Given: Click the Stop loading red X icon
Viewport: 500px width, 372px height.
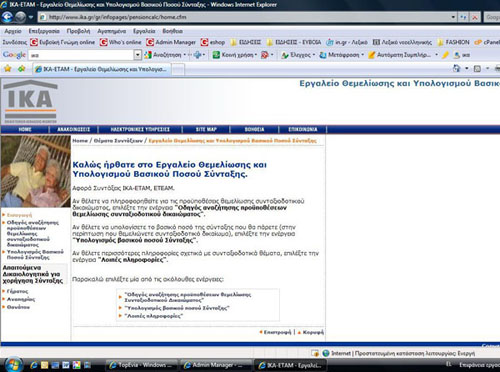Looking at the screenshot, I should [475, 17].
